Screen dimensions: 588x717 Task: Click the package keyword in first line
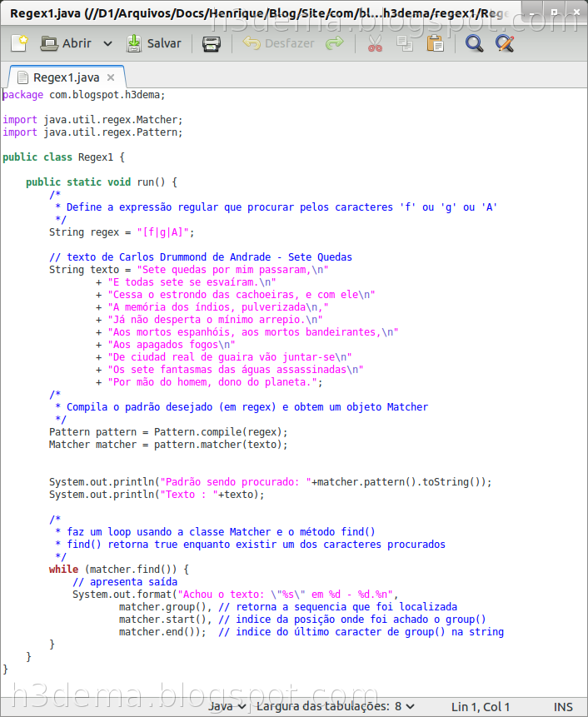click(22, 95)
